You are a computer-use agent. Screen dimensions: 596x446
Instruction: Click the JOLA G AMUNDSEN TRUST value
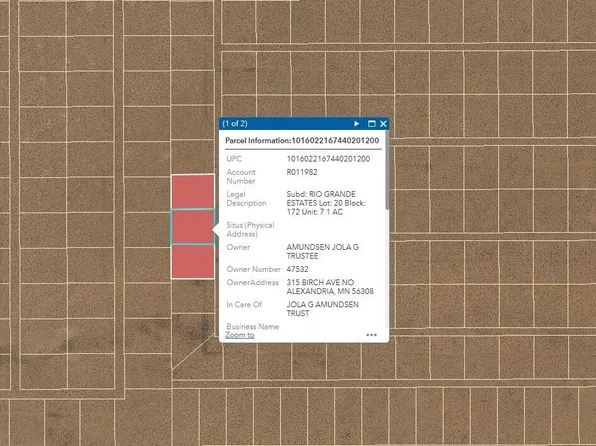click(322, 309)
